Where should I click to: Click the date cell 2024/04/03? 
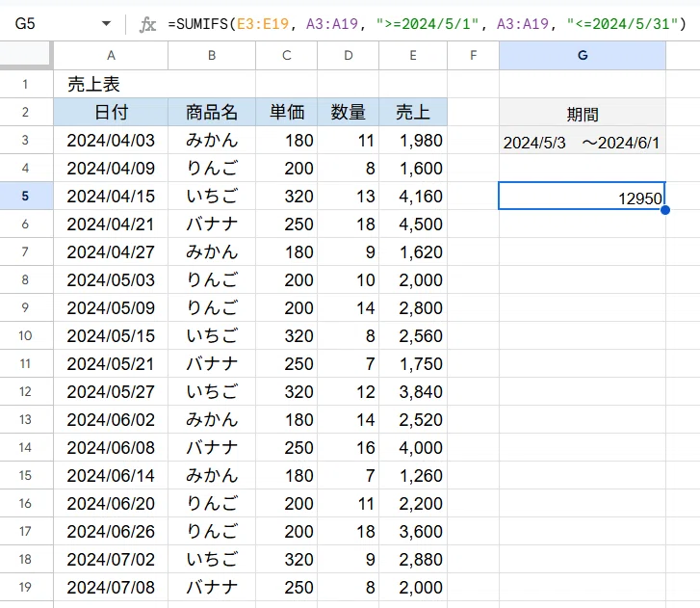pyautogui.click(x=111, y=141)
